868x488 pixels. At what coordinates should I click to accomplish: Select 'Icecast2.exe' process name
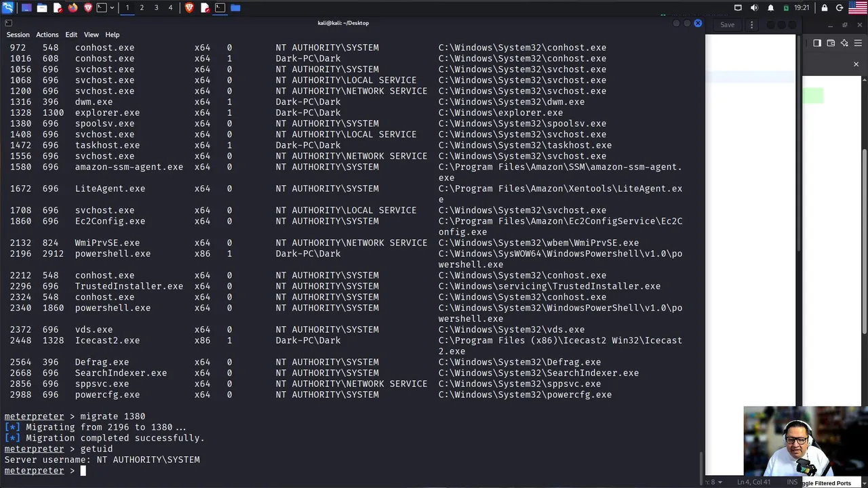click(x=107, y=340)
